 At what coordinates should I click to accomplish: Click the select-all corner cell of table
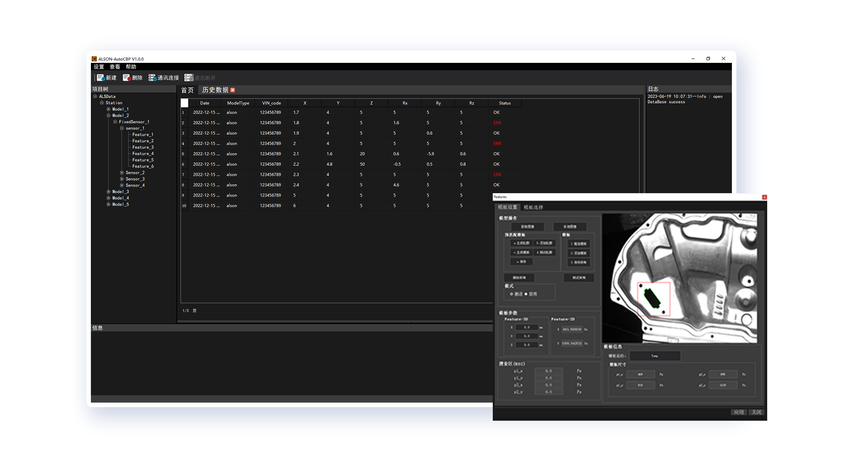pyautogui.click(x=184, y=103)
